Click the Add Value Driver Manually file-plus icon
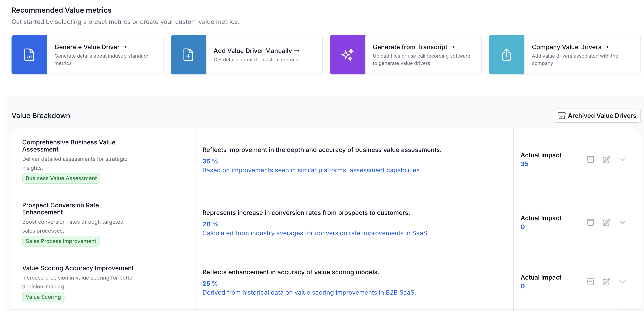 (188, 55)
